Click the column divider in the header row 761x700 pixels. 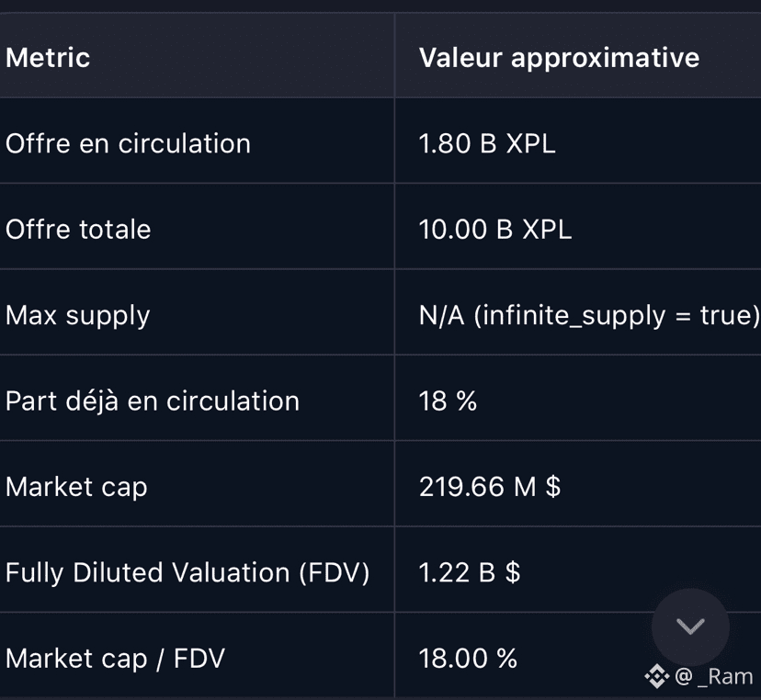point(395,58)
